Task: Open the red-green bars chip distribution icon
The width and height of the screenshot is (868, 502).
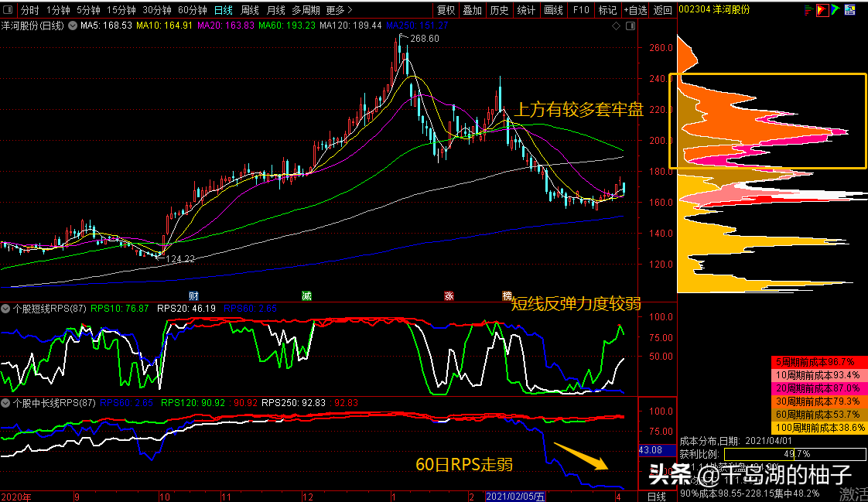Action: tap(808, 10)
